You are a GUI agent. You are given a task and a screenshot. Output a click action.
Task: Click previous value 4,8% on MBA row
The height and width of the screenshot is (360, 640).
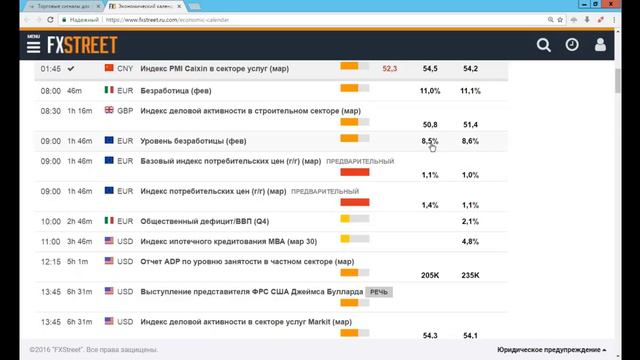tap(470, 241)
